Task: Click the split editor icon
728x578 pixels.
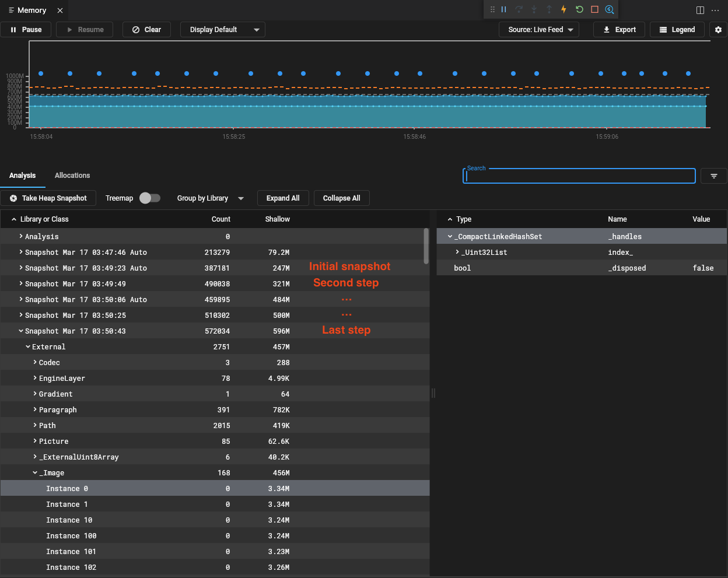Action: pos(700,10)
